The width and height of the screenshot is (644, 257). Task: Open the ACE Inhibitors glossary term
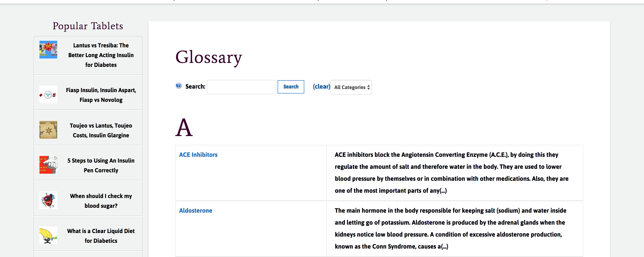[x=198, y=155]
